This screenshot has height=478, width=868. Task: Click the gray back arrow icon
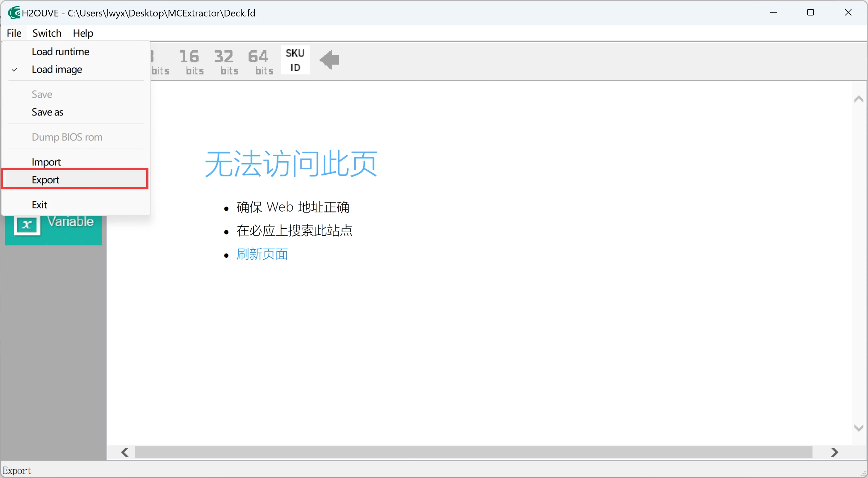[329, 60]
